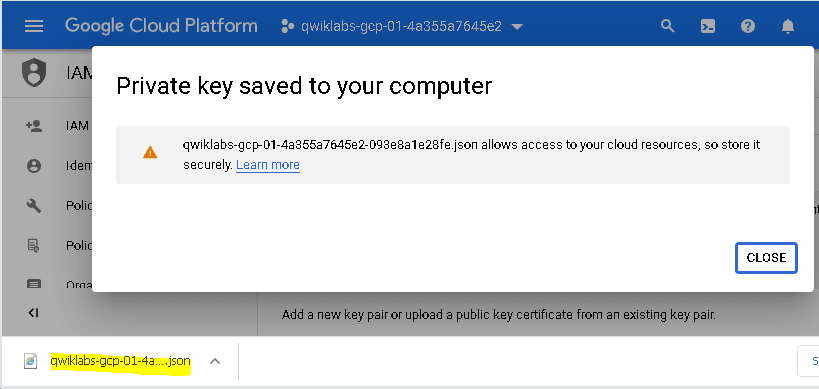Select the Identity person sidebar icon
The image size is (819, 389).
[x=34, y=166]
